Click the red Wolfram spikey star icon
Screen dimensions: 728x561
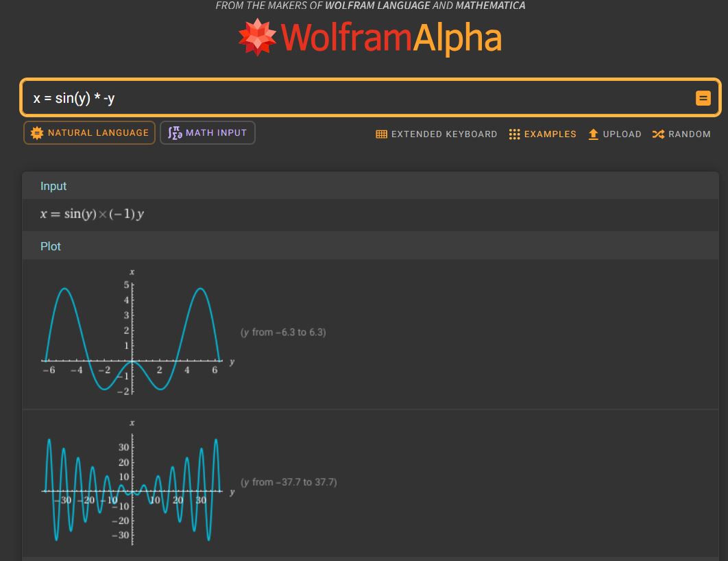257,37
